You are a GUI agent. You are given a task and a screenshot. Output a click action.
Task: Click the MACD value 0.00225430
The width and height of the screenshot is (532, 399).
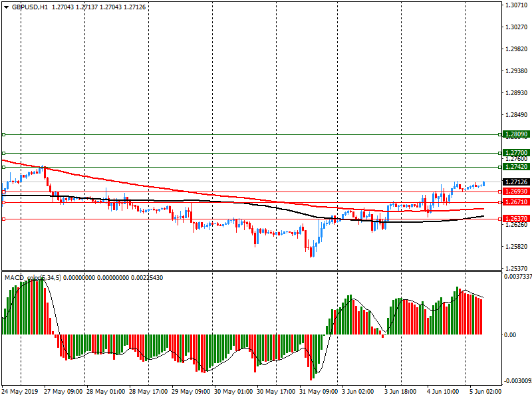(x=147, y=278)
